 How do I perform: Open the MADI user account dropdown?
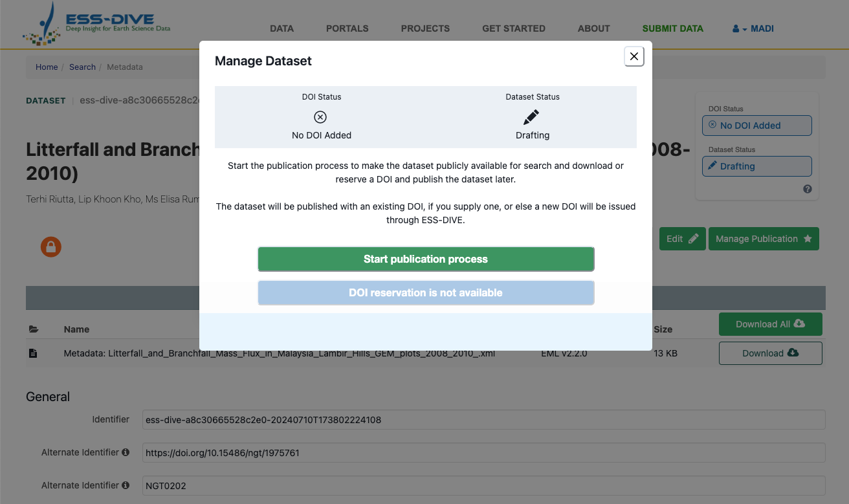[x=753, y=28]
